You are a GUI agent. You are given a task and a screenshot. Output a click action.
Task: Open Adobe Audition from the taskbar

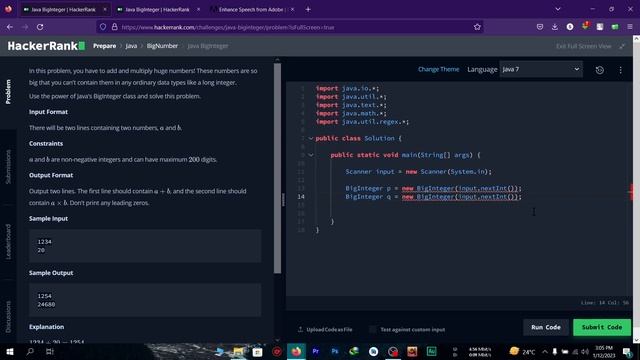(x=431, y=351)
